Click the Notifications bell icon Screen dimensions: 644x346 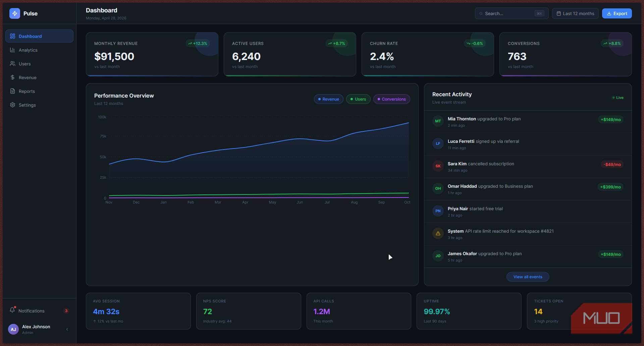pos(12,310)
